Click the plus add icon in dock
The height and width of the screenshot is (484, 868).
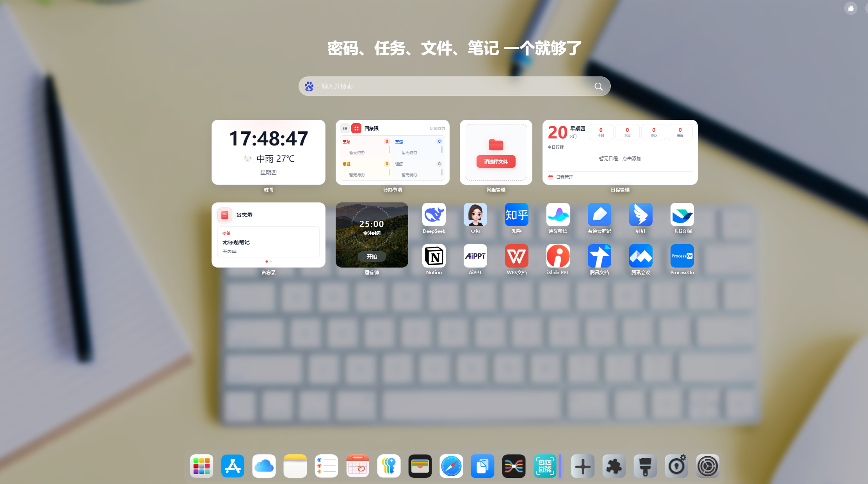[583, 466]
